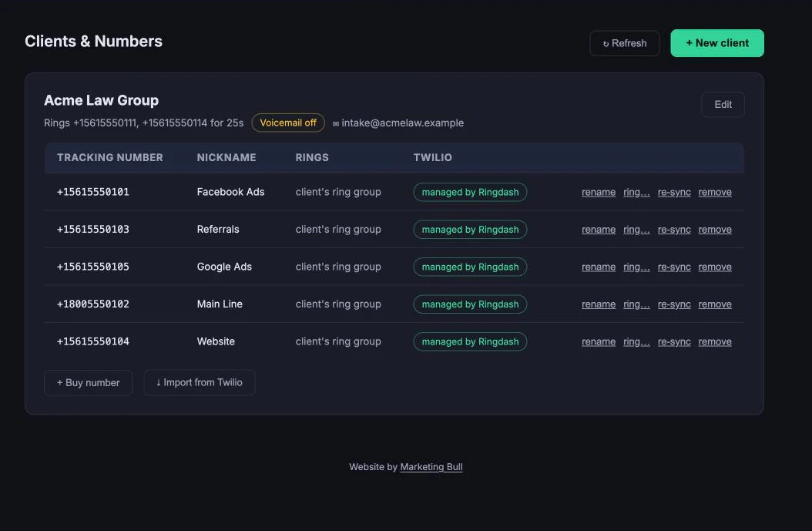Click the Facebook Ads nickname
The width and height of the screenshot is (812, 531).
230,192
